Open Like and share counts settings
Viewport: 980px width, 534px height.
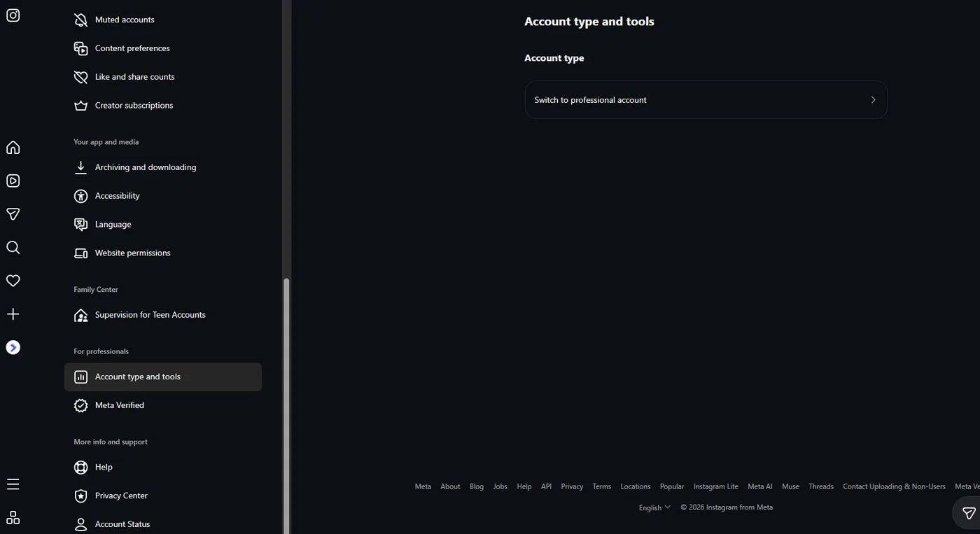pyautogui.click(x=163, y=77)
